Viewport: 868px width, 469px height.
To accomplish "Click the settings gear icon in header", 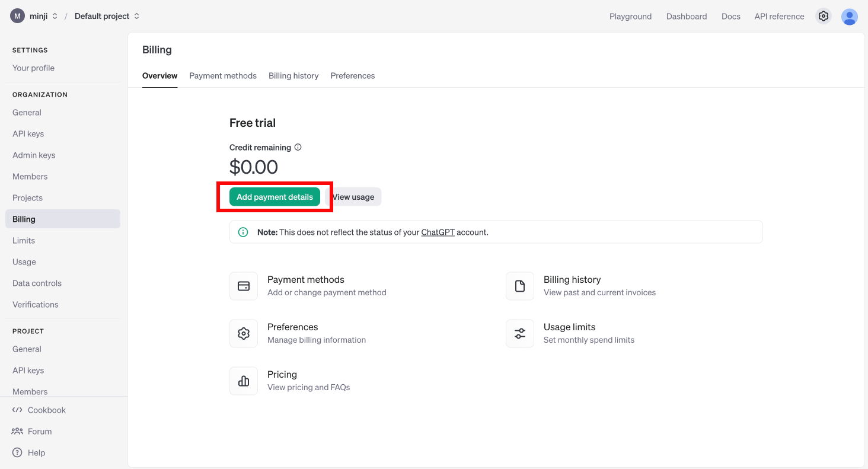I will click(823, 17).
